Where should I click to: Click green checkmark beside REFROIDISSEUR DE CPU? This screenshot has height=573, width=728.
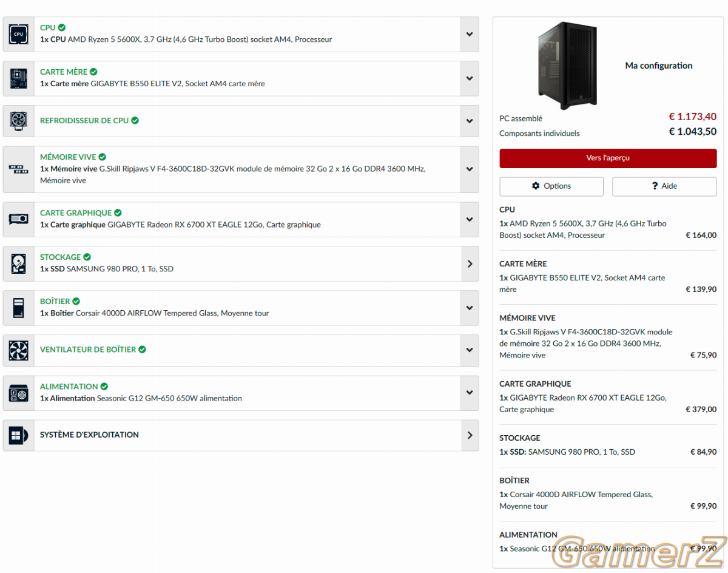point(135,120)
